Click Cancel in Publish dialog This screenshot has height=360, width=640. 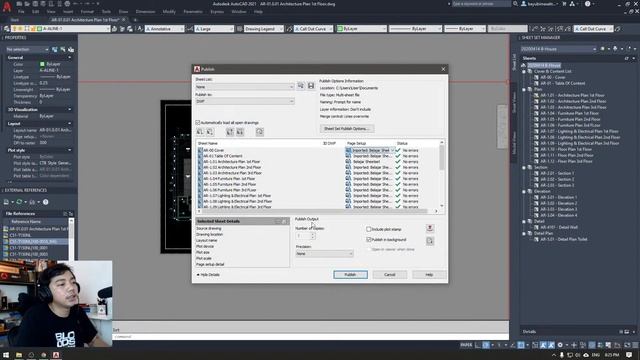390,275
